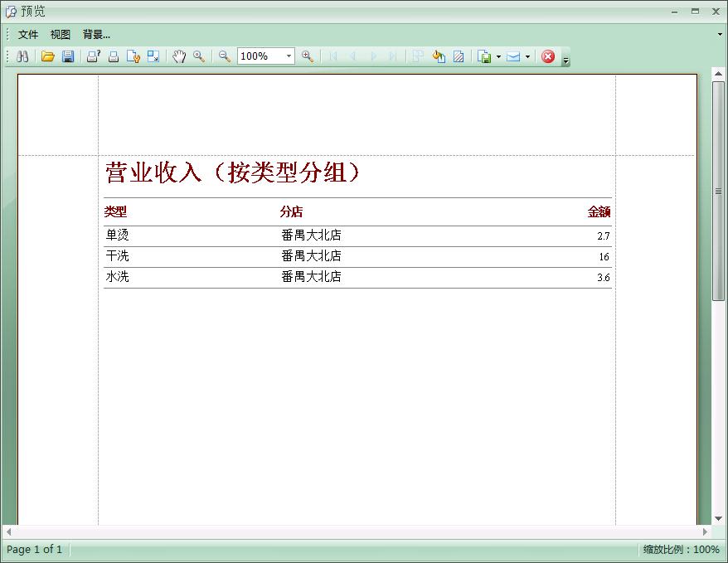Click the binoculars search icon

22,56
